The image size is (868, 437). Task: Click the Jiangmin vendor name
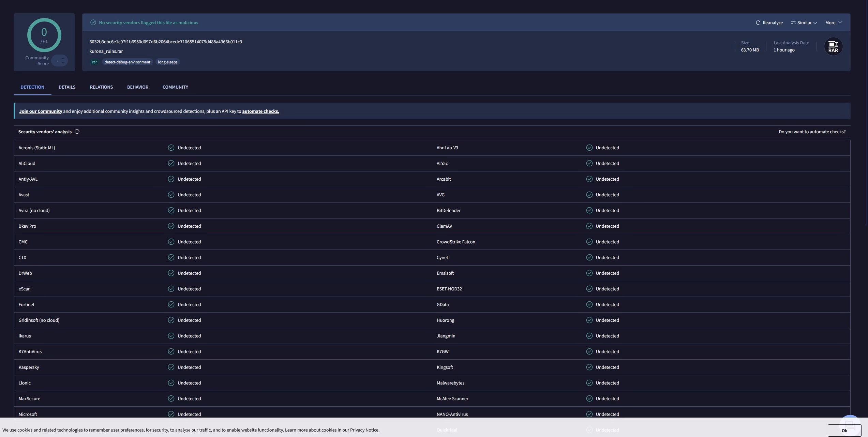pyautogui.click(x=446, y=336)
